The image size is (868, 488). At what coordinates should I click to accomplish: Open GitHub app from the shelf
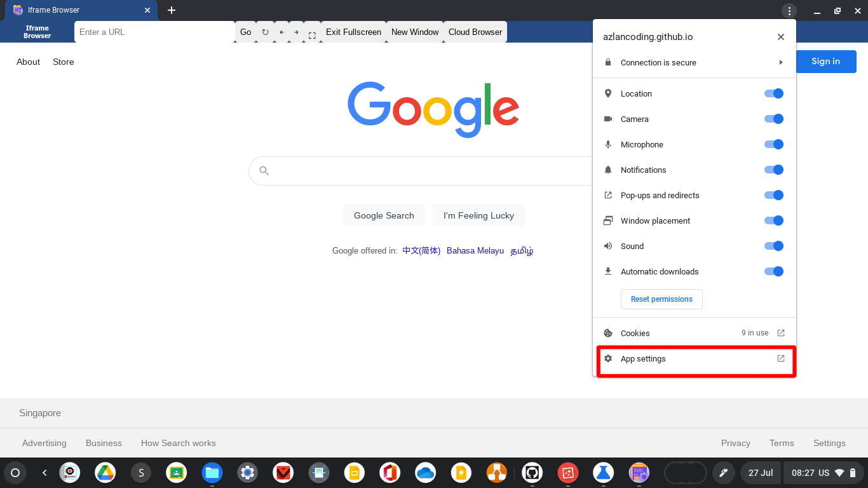(x=532, y=473)
